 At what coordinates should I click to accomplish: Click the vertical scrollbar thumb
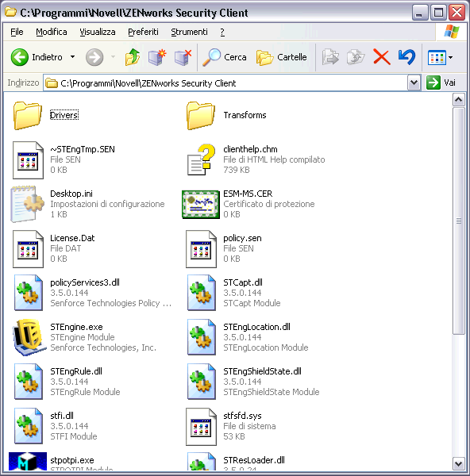[458, 221]
